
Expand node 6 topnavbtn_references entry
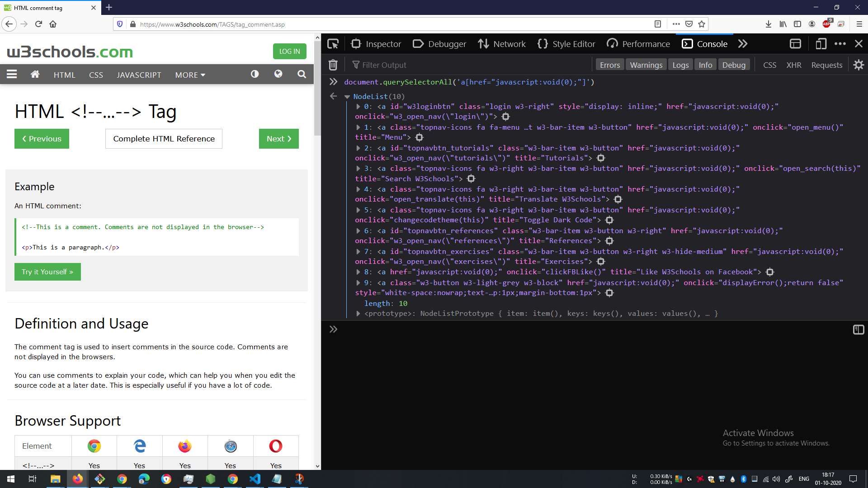[358, 231]
